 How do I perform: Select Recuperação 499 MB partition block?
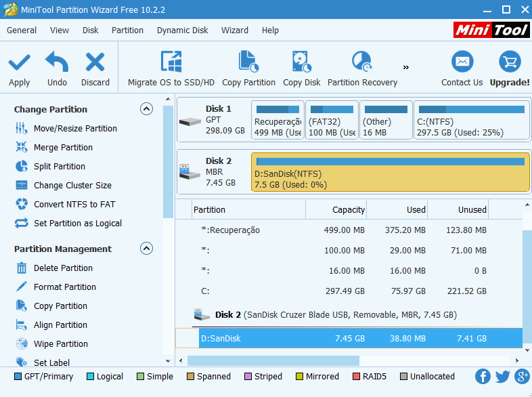click(x=278, y=120)
